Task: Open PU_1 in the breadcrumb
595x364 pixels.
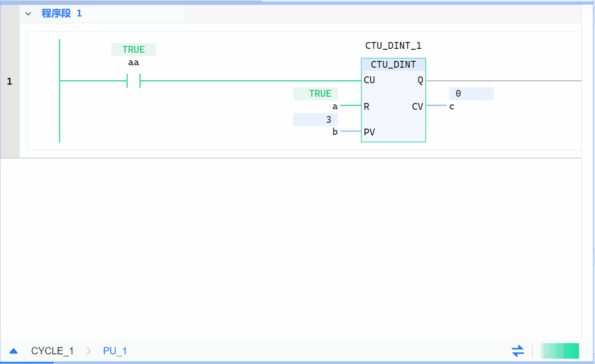Action: 115,351
